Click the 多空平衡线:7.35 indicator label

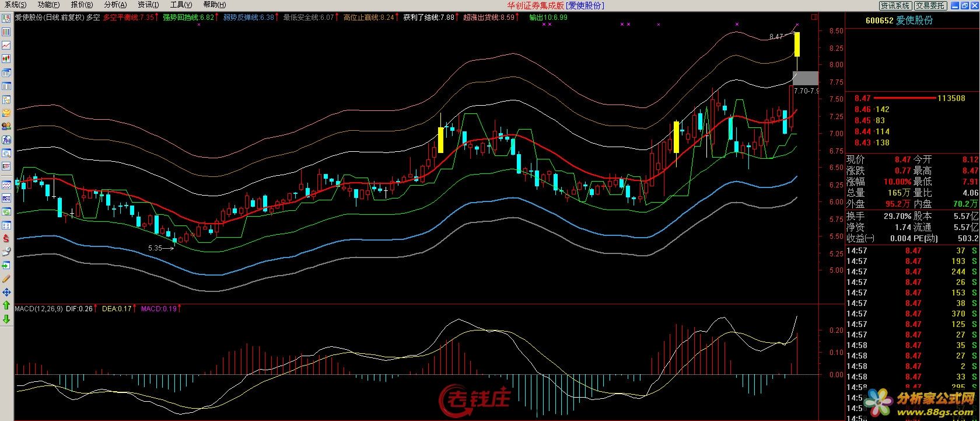tap(130, 18)
